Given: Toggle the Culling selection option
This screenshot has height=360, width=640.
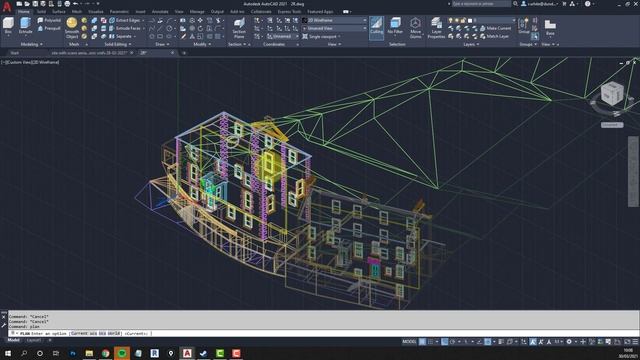Looking at the screenshot, I should click(376, 27).
